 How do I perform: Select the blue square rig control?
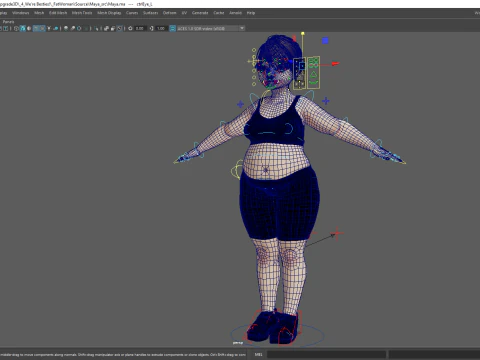(x=325, y=40)
